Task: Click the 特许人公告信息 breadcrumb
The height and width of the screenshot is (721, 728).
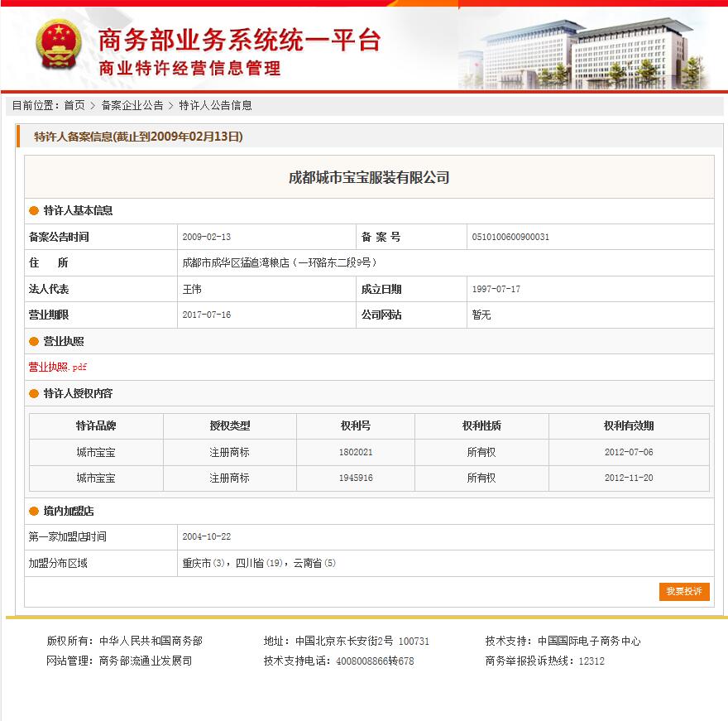Action: [215, 105]
